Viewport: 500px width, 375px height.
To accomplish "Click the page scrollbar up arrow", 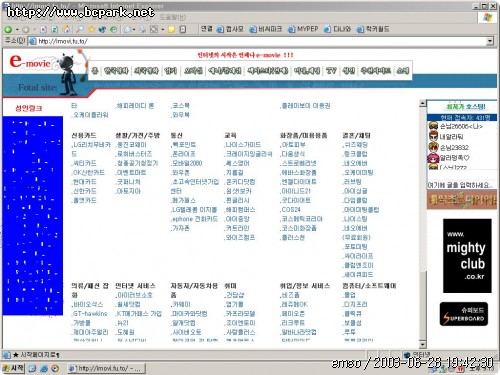I will 422,103.
